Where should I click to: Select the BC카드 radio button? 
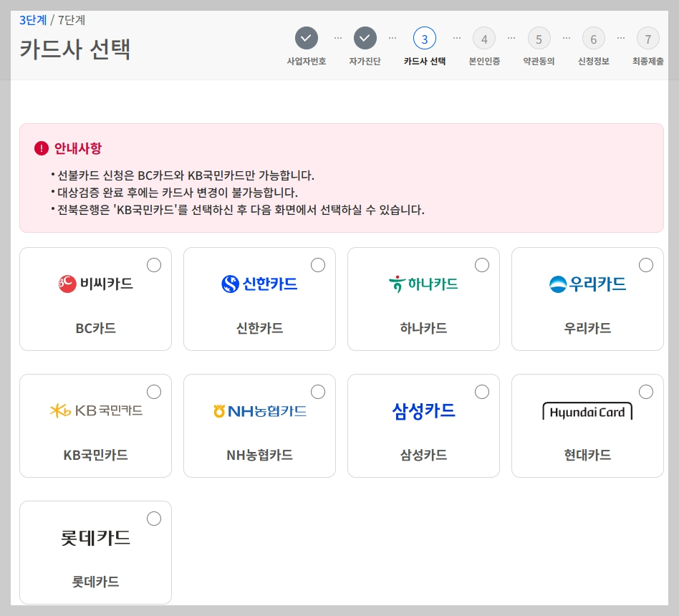(154, 265)
